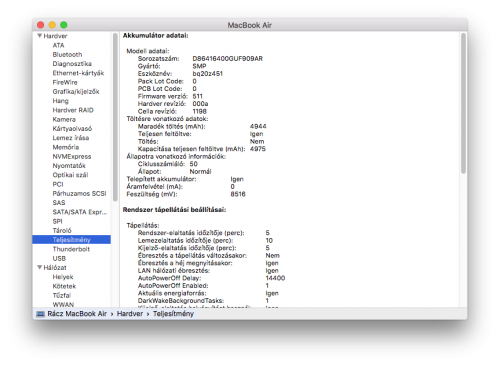The image size is (500, 366).
Task: Select Bluetooth in the sidebar
Action: click(x=67, y=54)
